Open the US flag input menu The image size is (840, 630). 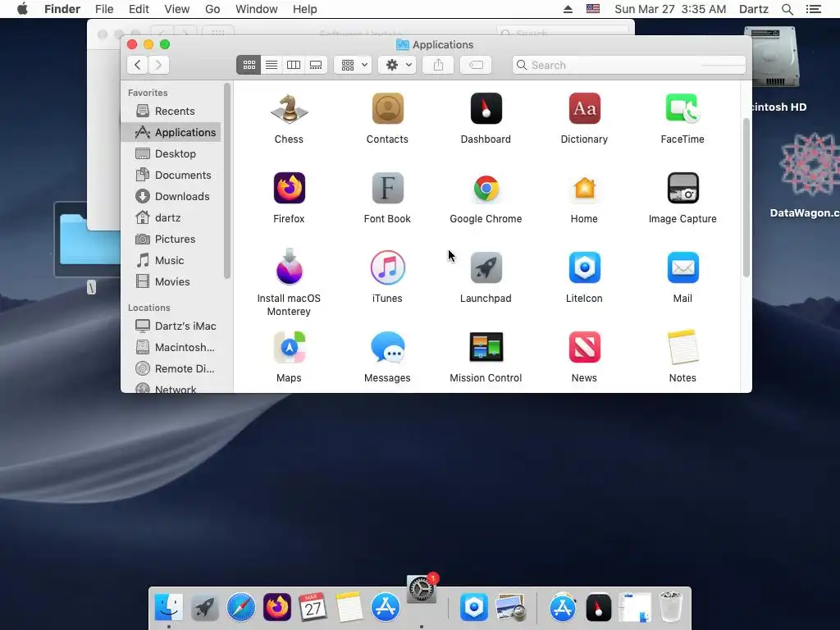pos(593,9)
